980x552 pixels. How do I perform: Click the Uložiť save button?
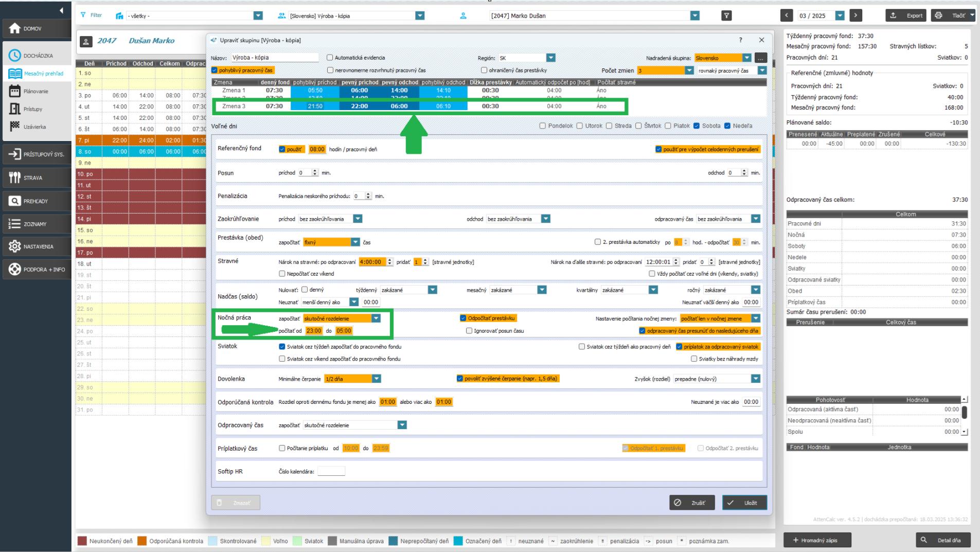(x=744, y=503)
